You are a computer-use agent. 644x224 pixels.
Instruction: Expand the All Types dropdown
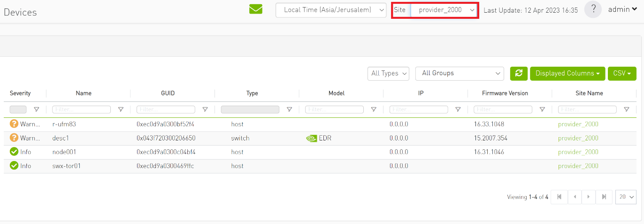(388, 73)
